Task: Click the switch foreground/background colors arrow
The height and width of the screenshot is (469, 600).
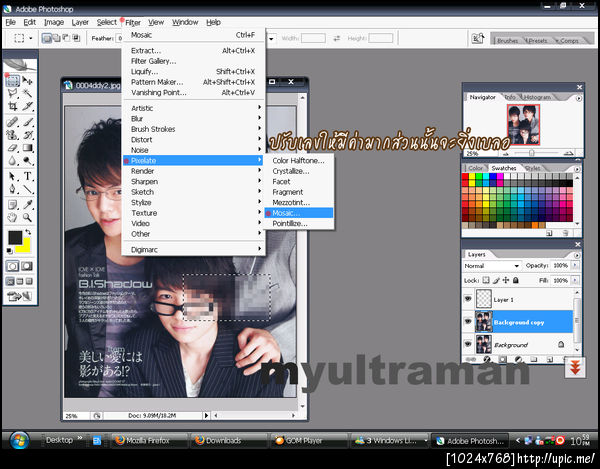Action: point(28,232)
